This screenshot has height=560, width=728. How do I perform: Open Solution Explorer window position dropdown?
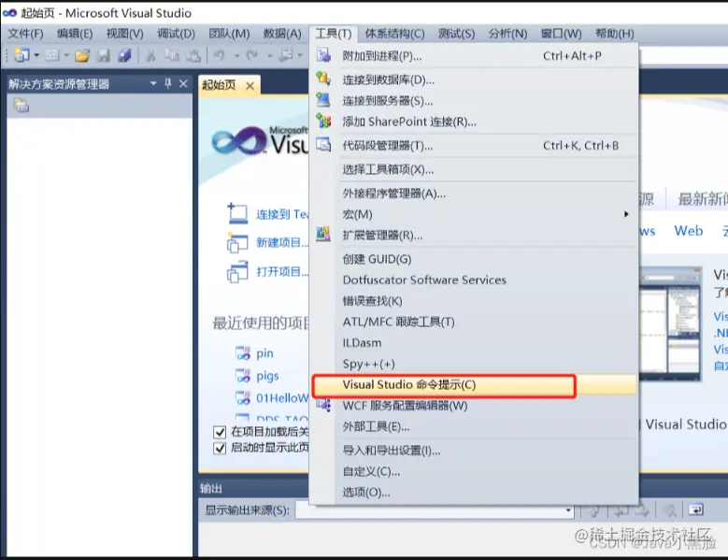tap(153, 83)
